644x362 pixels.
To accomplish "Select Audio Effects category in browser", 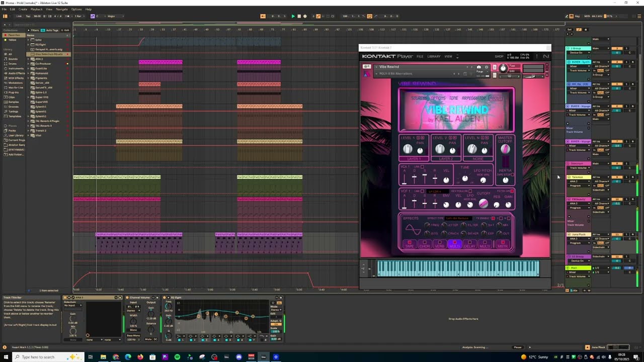I will [16, 73].
